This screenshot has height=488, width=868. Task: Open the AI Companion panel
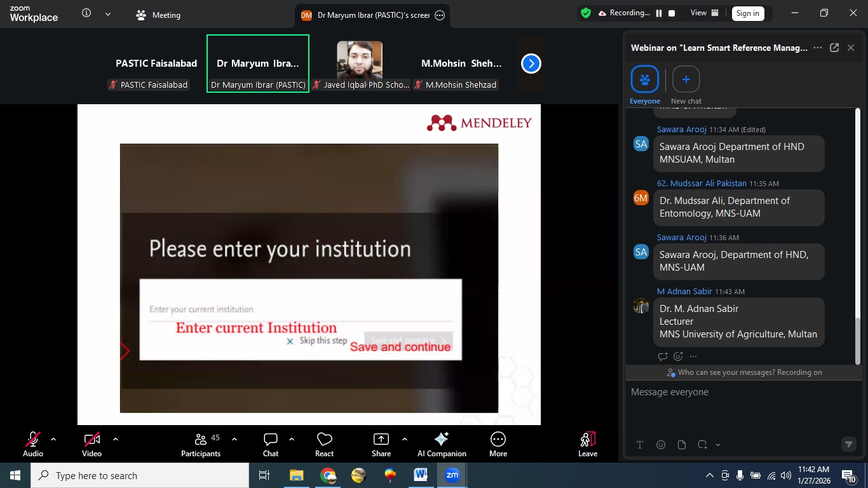(x=441, y=443)
